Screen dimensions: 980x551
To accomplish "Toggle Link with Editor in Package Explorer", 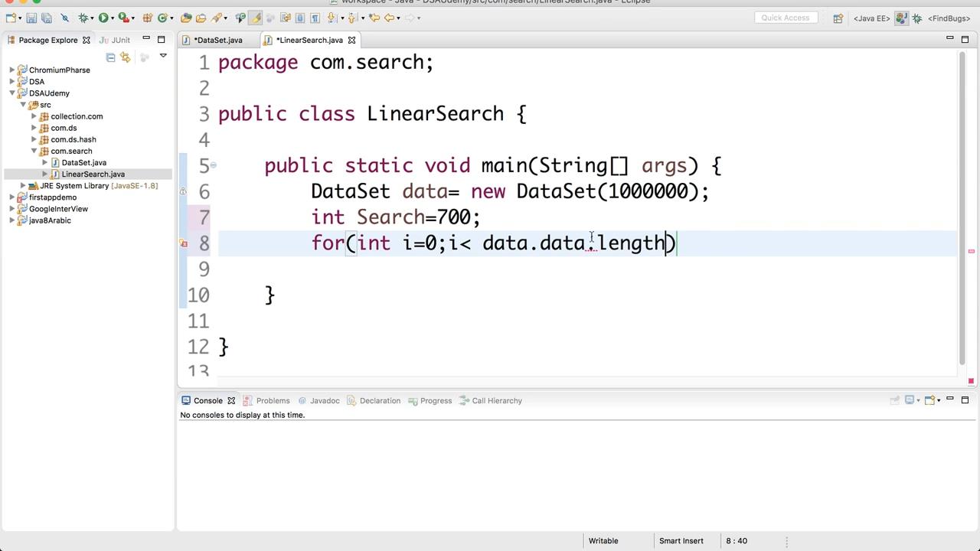I will (x=126, y=57).
